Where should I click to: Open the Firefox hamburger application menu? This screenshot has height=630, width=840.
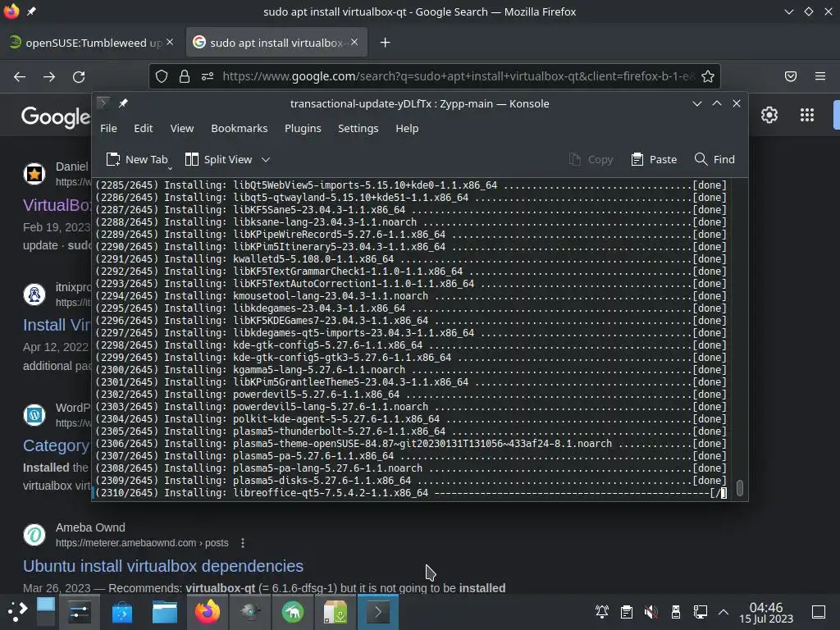pos(820,76)
